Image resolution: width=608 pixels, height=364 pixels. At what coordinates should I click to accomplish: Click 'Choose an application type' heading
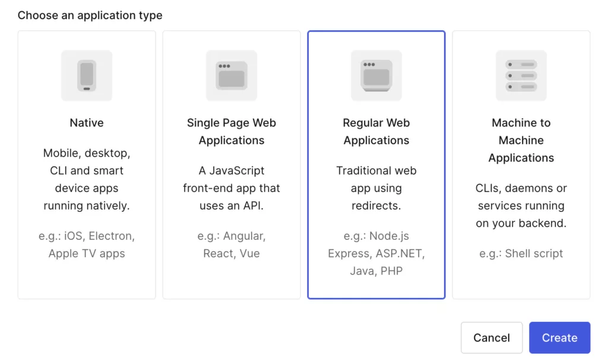[90, 15]
